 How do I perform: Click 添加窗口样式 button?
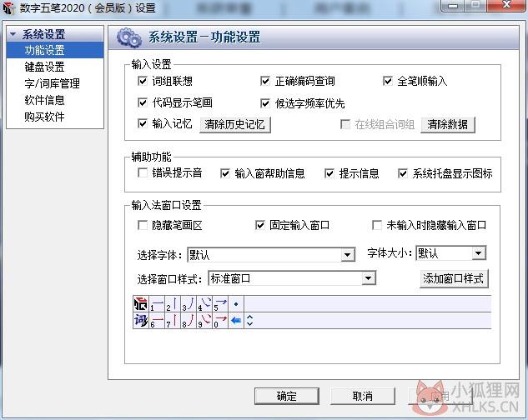point(454,278)
